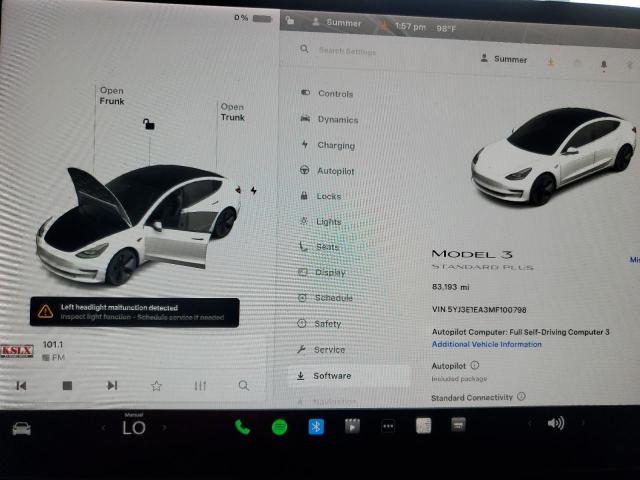Dismiss the left headlight malfunction alert
This screenshot has width=640, height=480.
135,312
